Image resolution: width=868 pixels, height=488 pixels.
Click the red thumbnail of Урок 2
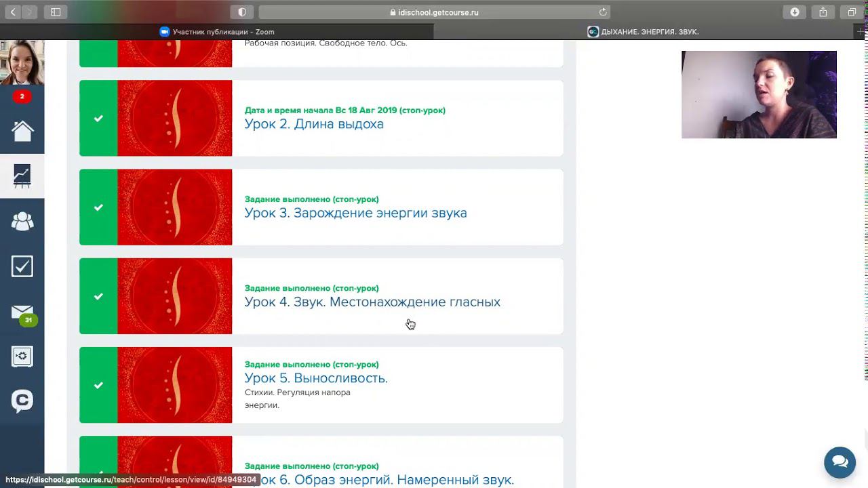coord(175,118)
